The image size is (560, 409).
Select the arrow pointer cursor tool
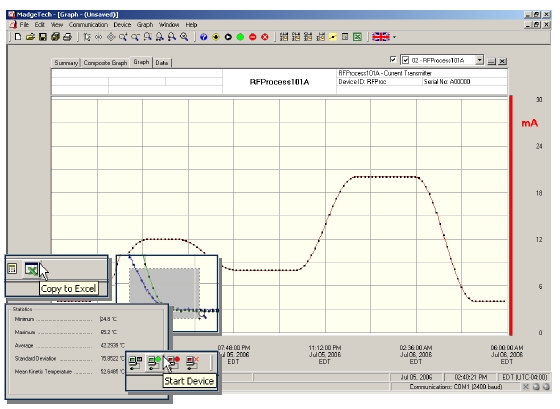[x=87, y=37]
